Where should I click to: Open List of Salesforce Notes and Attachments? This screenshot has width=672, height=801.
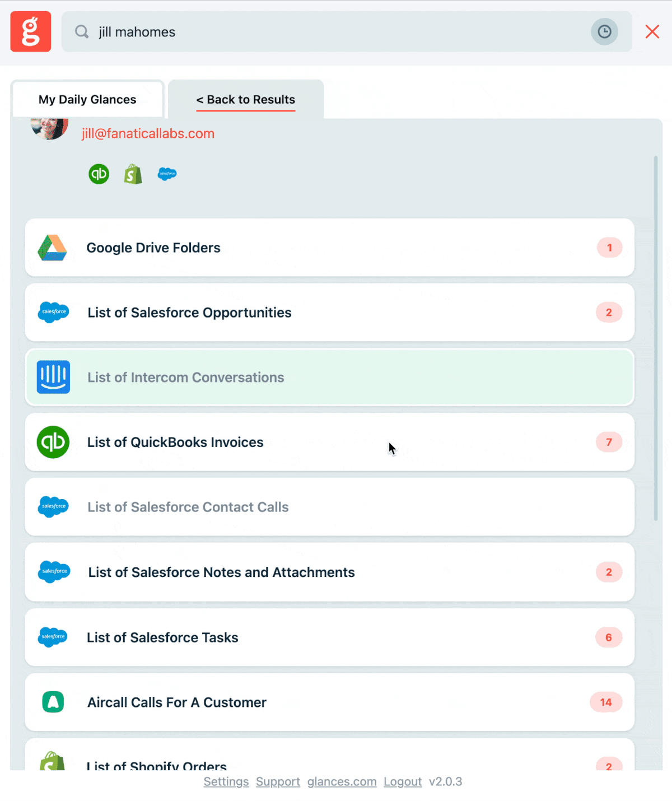pyautogui.click(x=329, y=572)
